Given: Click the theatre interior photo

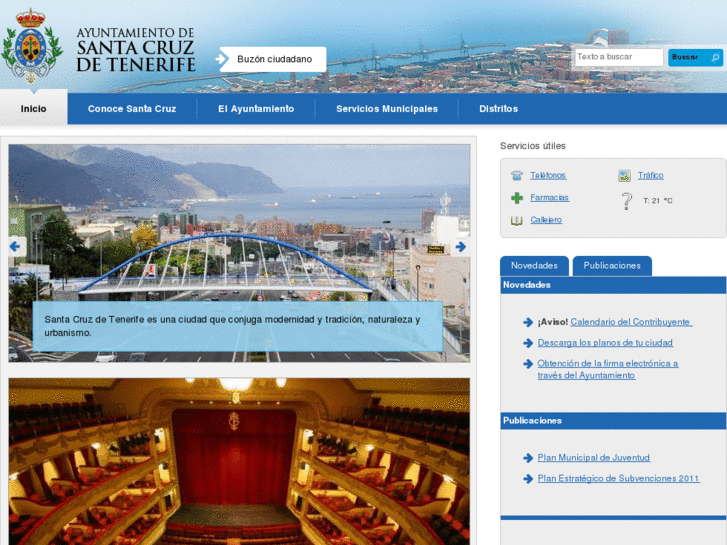Looking at the screenshot, I should pyautogui.click(x=239, y=462).
